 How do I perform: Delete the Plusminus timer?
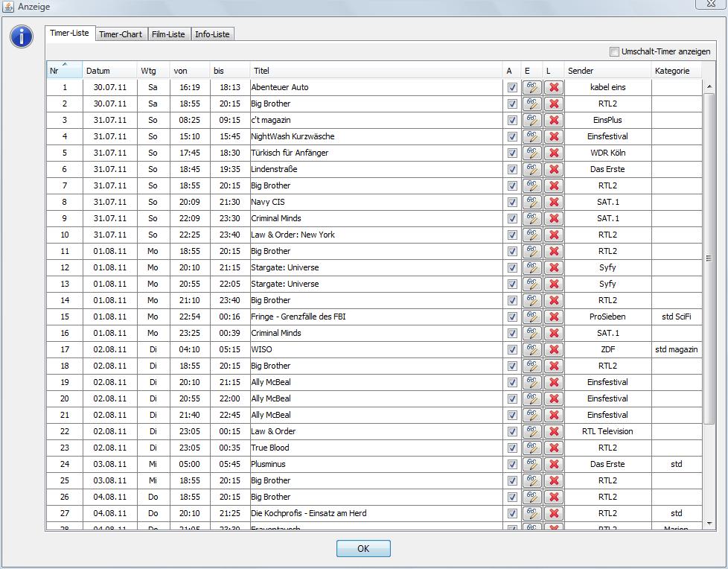click(554, 465)
